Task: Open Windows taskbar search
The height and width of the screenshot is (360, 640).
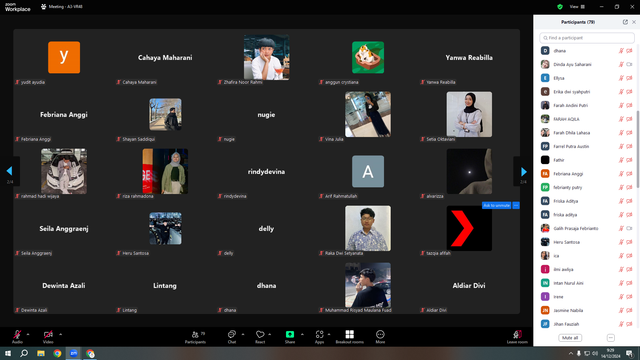Action: pyautogui.click(x=24, y=353)
